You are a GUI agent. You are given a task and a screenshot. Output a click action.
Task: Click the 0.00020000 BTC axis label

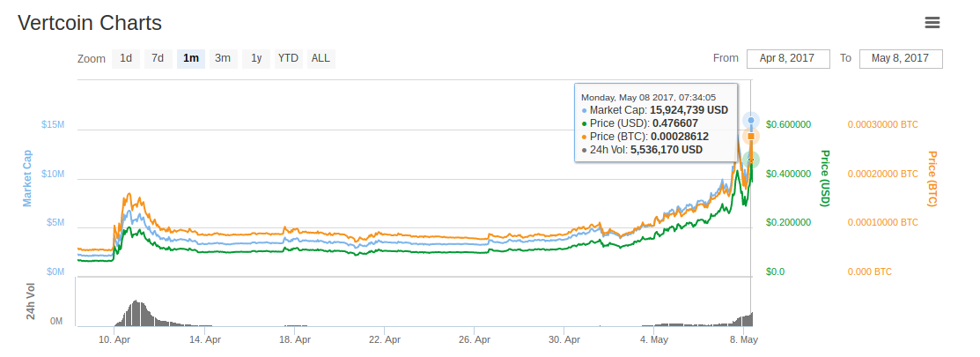coord(882,174)
